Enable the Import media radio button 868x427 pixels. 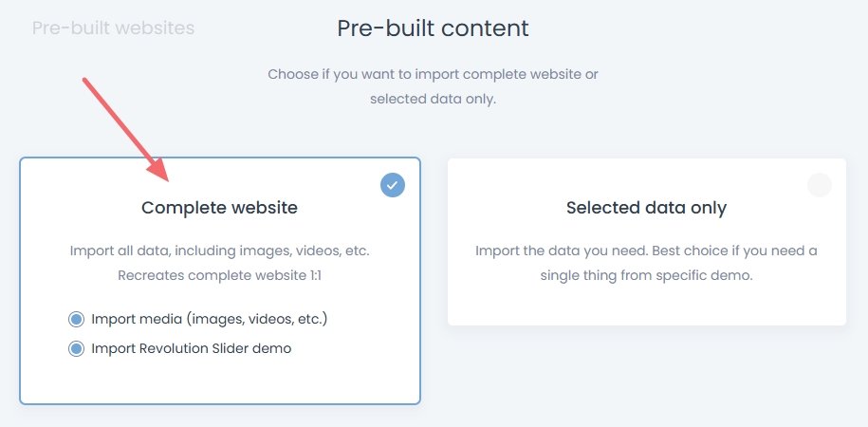click(77, 319)
